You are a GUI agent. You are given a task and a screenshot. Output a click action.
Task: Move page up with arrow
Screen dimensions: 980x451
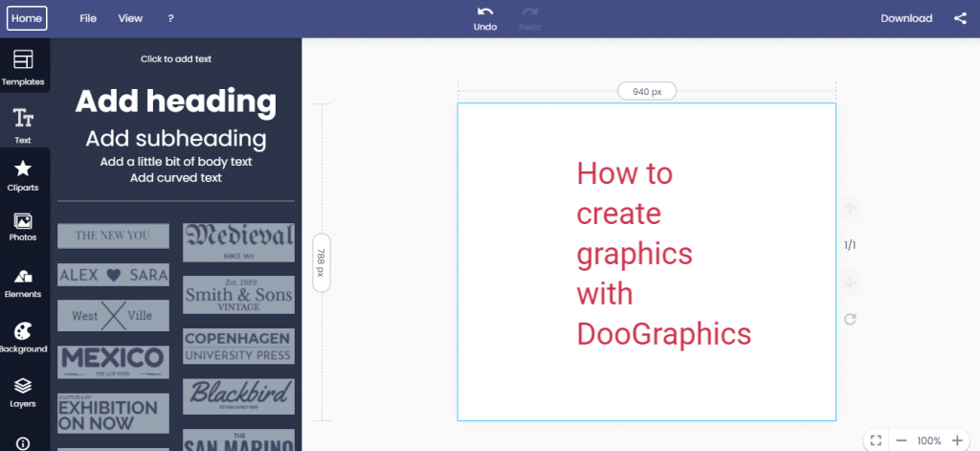tap(850, 209)
